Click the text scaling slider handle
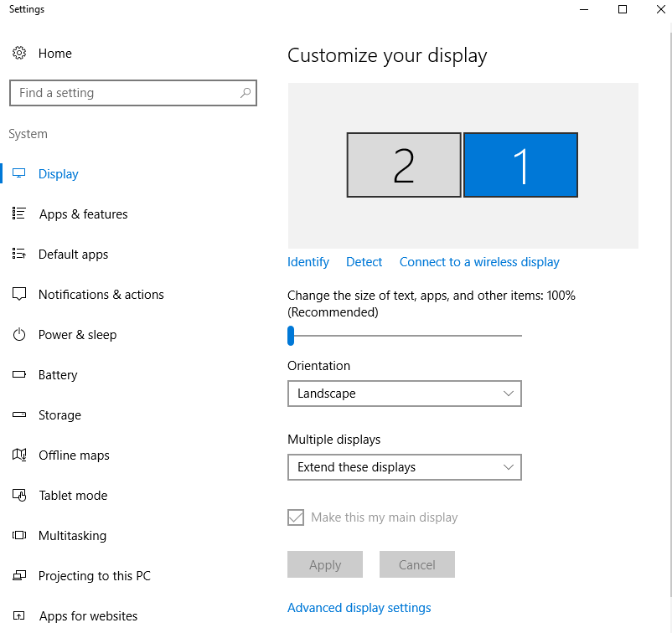This screenshot has width=672, height=633. pyautogui.click(x=291, y=336)
